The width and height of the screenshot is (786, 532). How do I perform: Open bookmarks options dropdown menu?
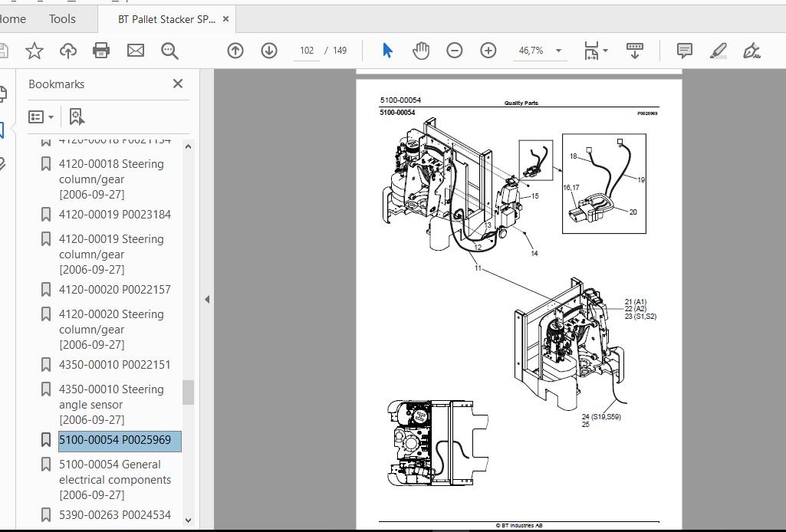coord(41,117)
